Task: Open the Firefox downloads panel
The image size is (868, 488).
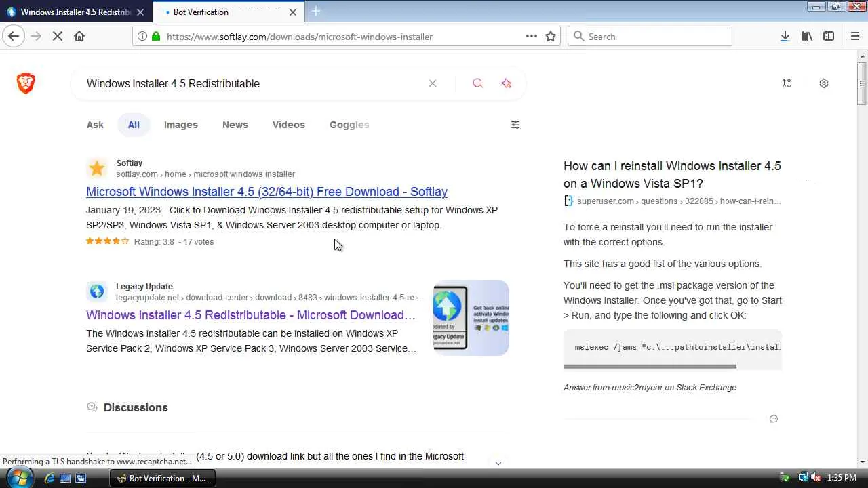Action: pos(785,36)
